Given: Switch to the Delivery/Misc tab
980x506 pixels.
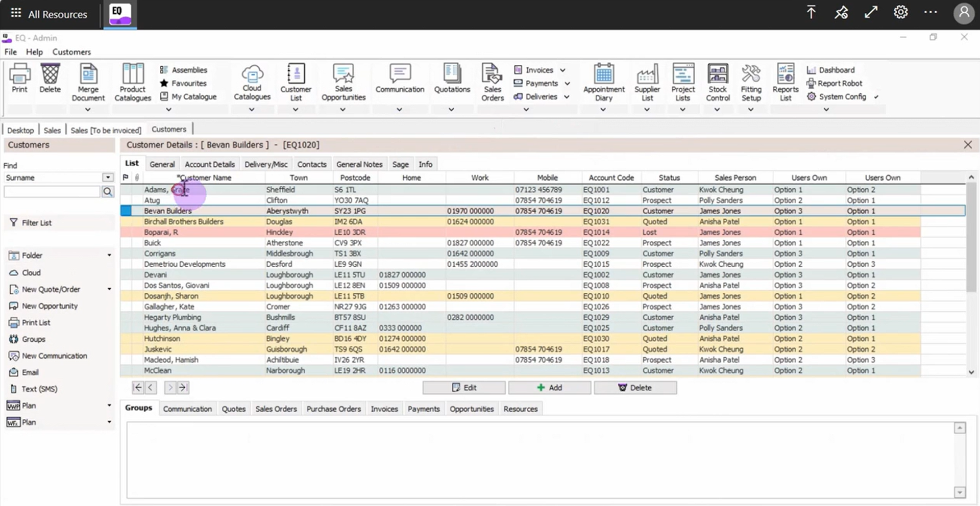Looking at the screenshot, I should (266, 164).
